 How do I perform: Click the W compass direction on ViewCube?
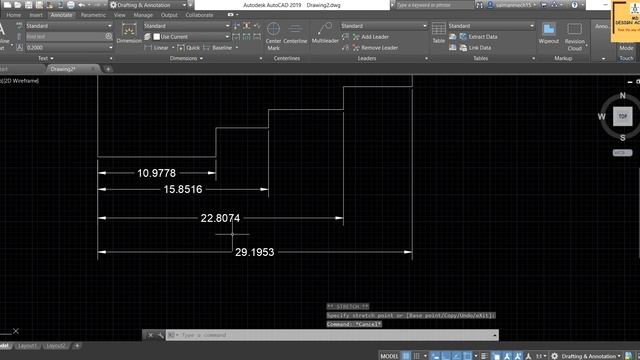coord(602,117)
